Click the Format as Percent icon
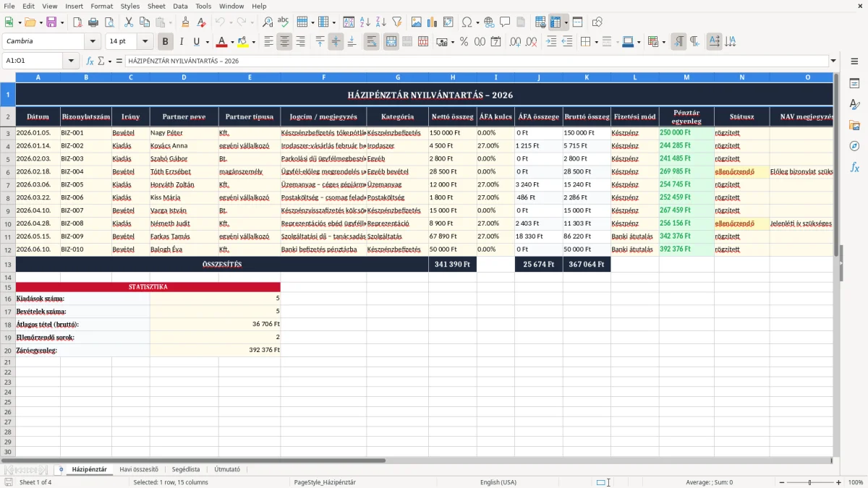The image size is (868, 488). 464,42
